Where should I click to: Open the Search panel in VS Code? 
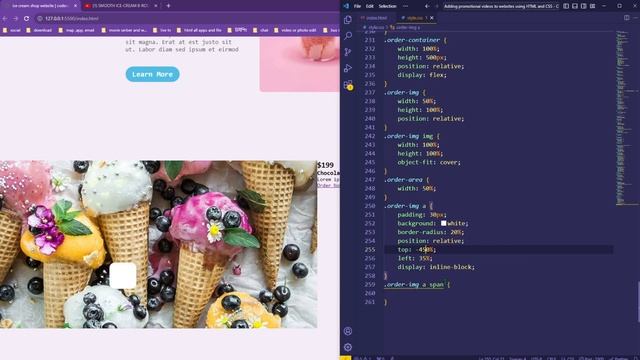tap(348, 36)
